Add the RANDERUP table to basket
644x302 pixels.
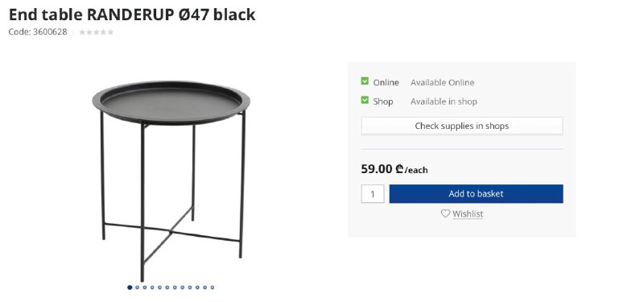(476, 193)
